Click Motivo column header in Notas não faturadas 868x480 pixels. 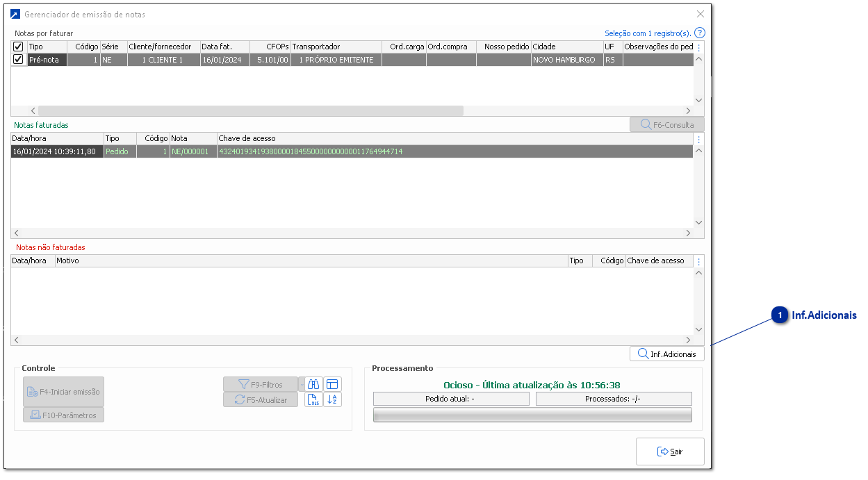(311, 261)
